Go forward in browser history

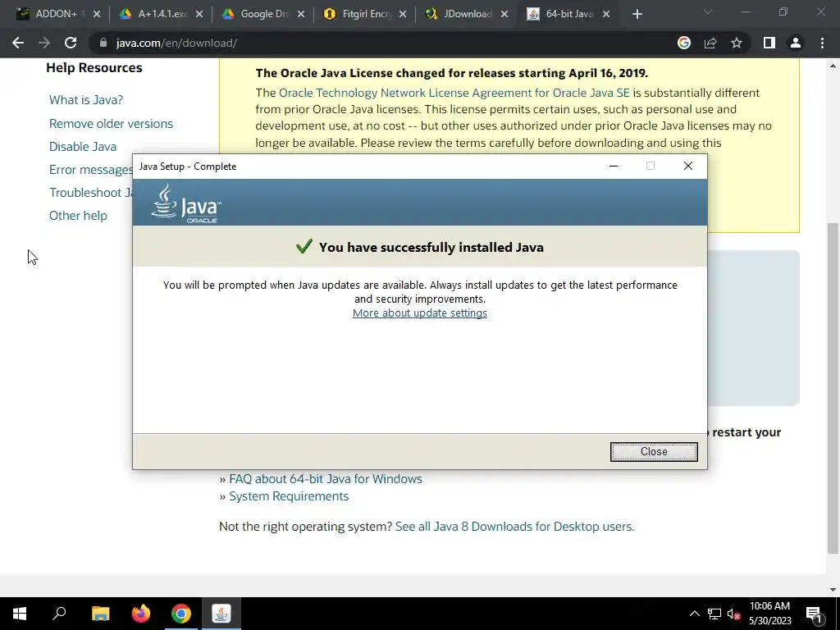coord(44,43)
